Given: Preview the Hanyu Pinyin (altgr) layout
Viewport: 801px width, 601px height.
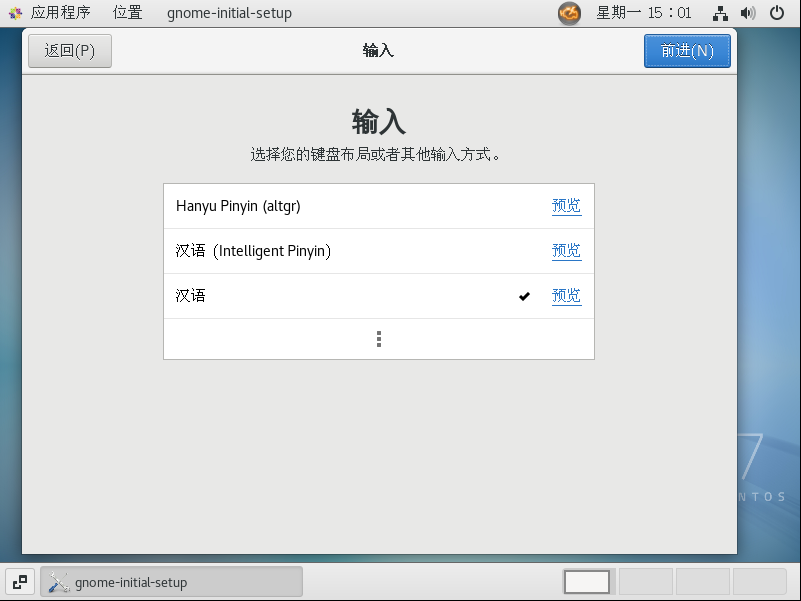Looking at the screenshot, I should (x=567, y=206).
